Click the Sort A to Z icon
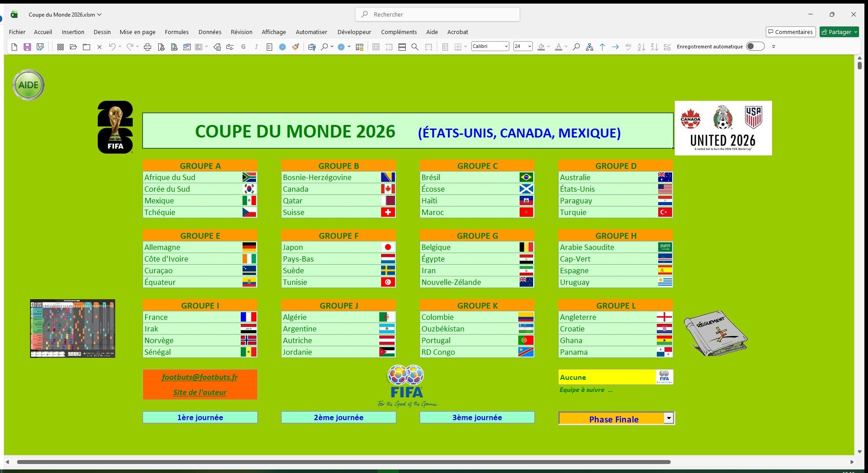The width and height of the screenshot is (868, 473). [641, 47]
